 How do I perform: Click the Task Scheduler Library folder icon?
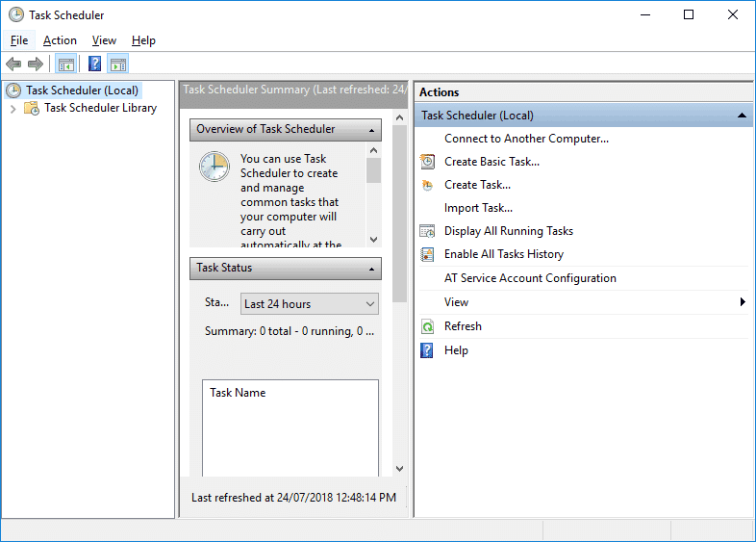32,108
